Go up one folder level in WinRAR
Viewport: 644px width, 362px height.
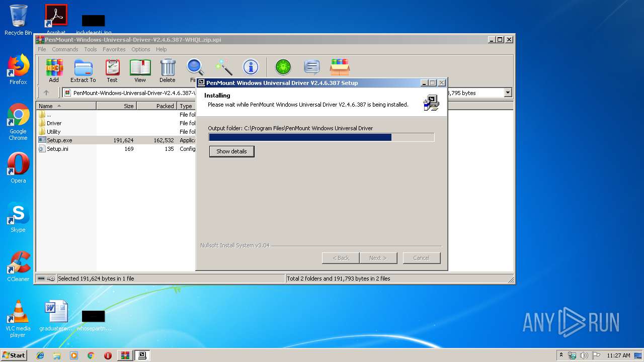point(46,93)
